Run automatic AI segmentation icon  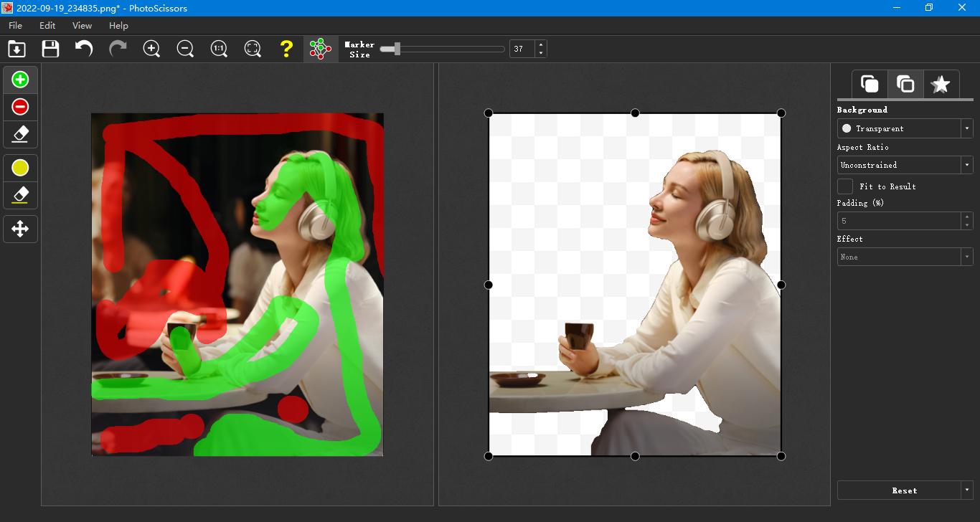point(320,49)
